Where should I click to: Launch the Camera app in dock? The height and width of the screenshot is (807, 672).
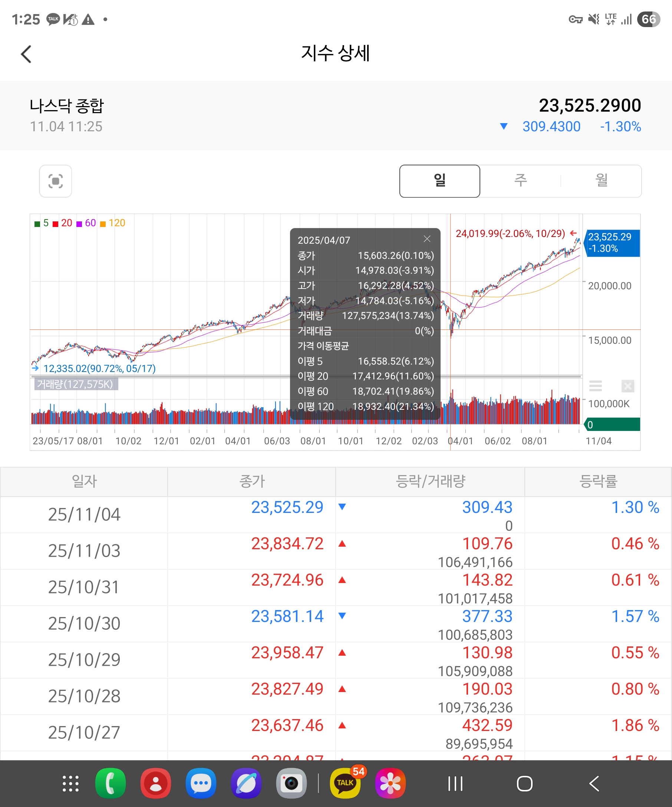point(291,783)
